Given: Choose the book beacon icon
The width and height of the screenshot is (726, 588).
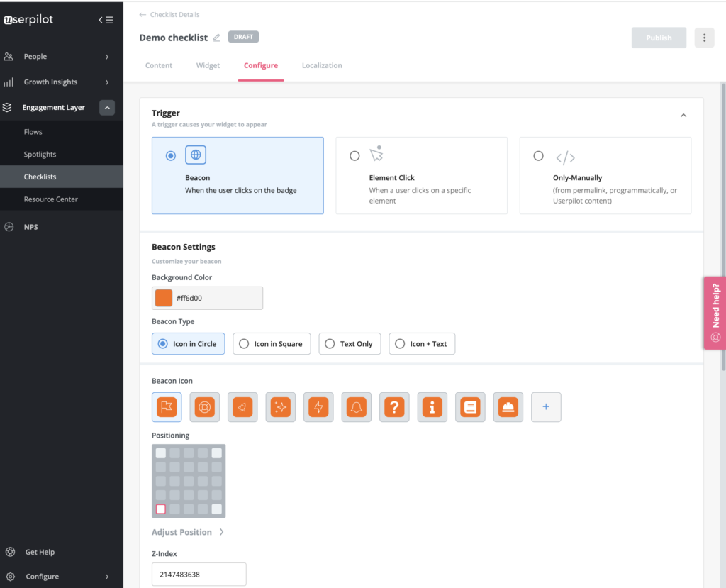Looking at the screenshot, I should click(x=471, y=407).
